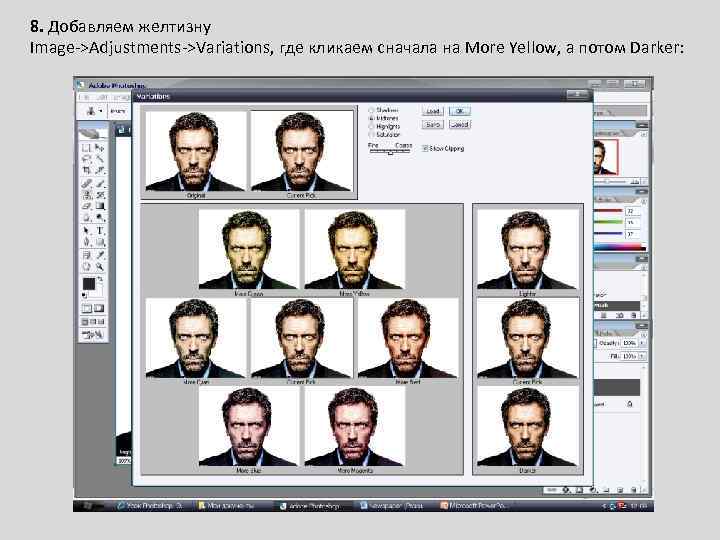Select the Rectangular Marquee tool
This screenshot has width=720, height=540.
coord(86,148)
